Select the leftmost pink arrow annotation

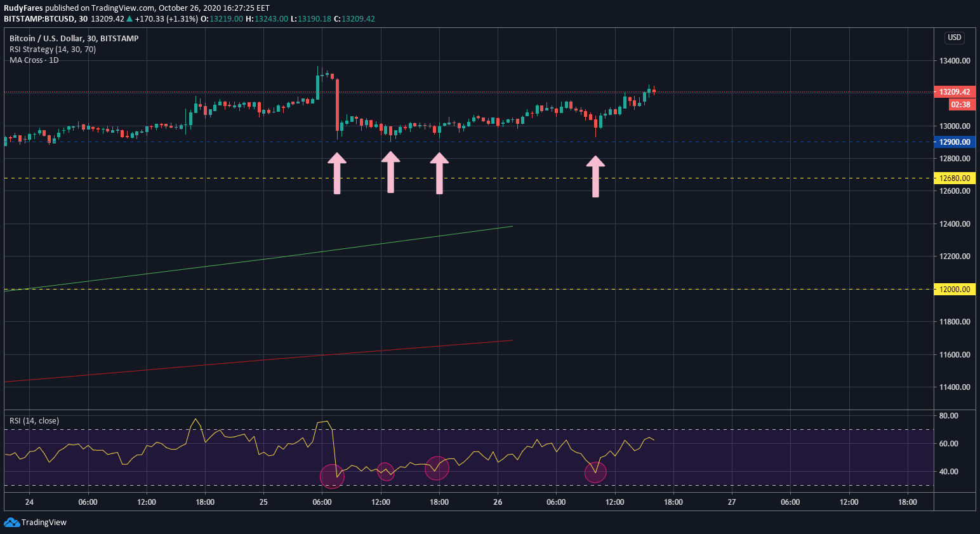[x=337, y=173]
